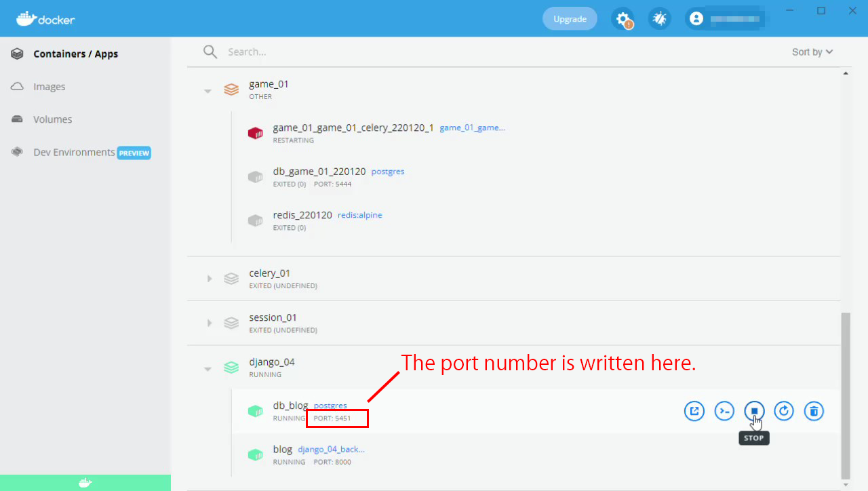Select game_01_game_01_celery_220120_1 container name
This screenshot has width=868, height=491.
pyautogui.click(x=353, y=127)
